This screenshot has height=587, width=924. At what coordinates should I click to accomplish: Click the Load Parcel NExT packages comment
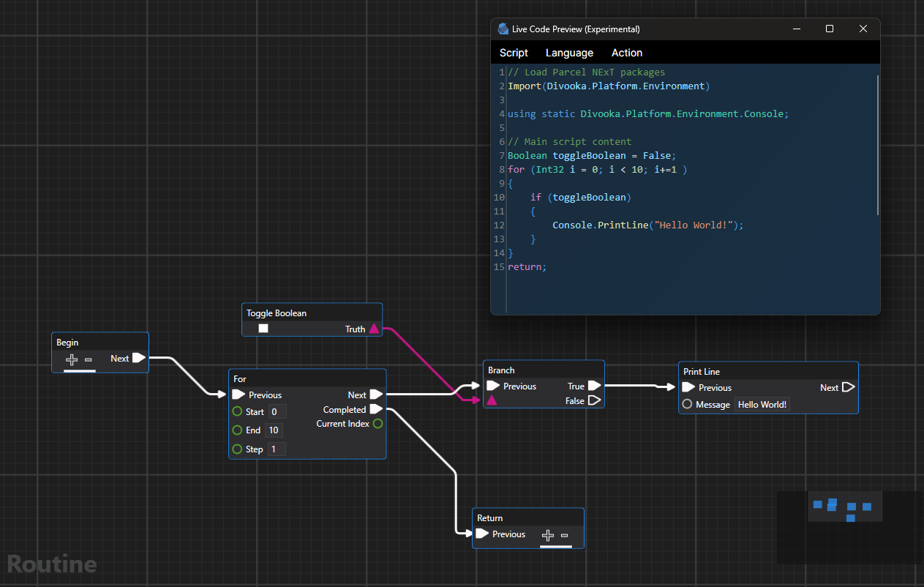(x=587, y=72)
